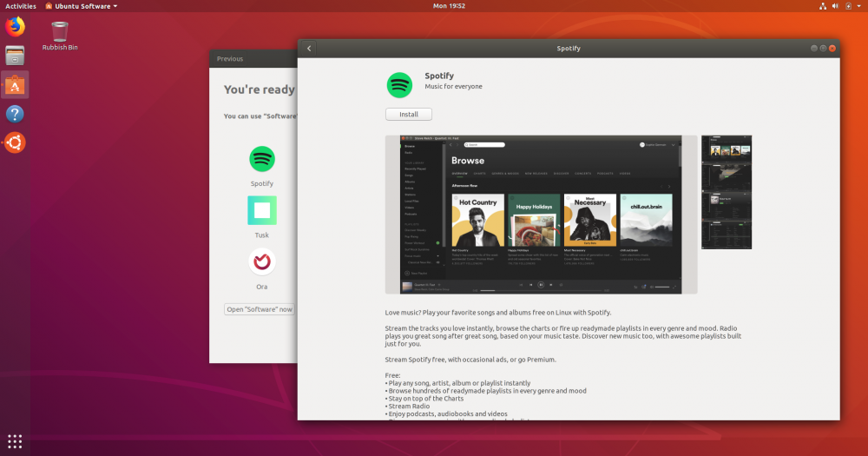This screenshot has width=868, height=456.
Task: Launch Firefox from the dock
Action: pos(15,27)
